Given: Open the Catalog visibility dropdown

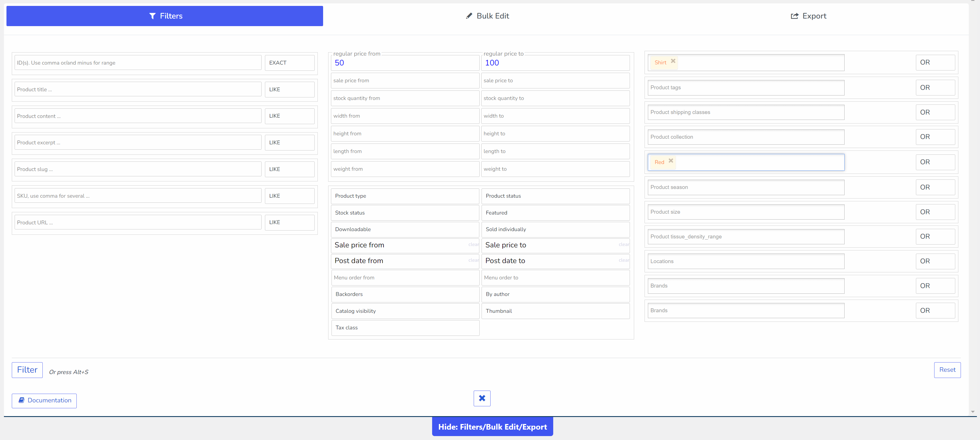Looking at the screenshot, I should tap(405, 311).
